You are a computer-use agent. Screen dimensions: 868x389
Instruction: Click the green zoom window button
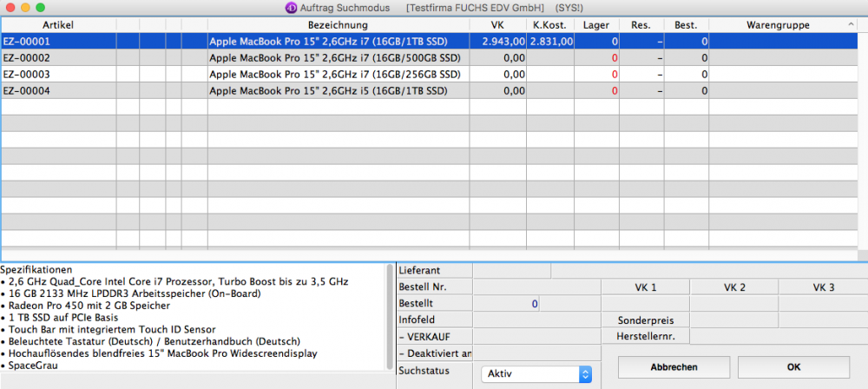pyautogui.click(x=44, y=7)
